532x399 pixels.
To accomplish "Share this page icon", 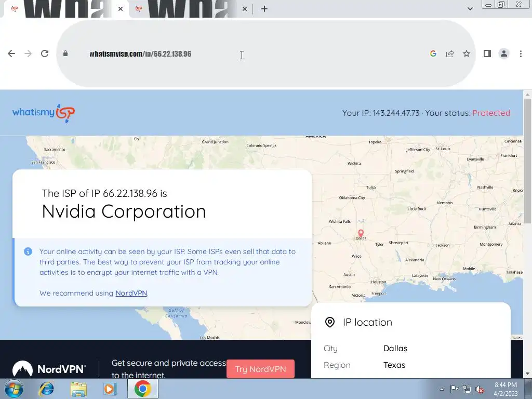I will (x=450, y=54).
